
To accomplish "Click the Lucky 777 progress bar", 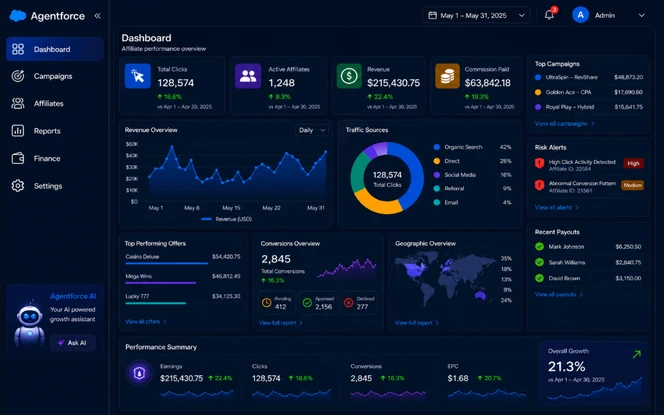I will click(x=155, y=303).
